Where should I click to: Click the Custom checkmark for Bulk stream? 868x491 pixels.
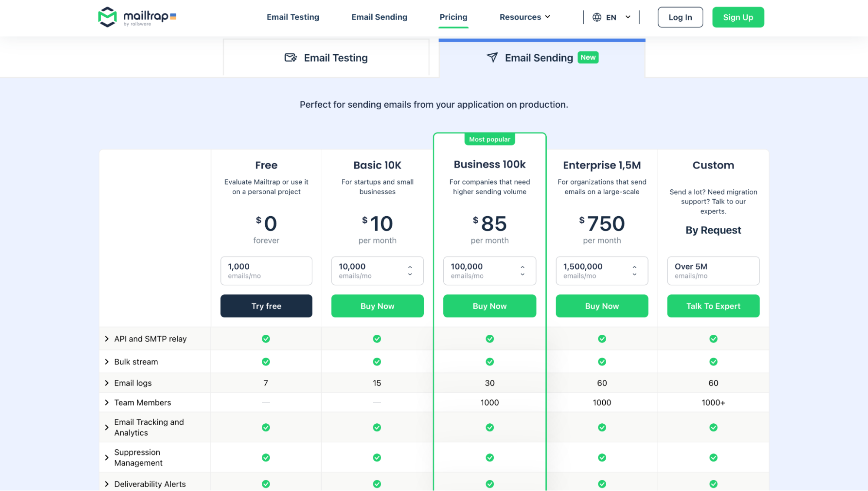coord(713,362)
